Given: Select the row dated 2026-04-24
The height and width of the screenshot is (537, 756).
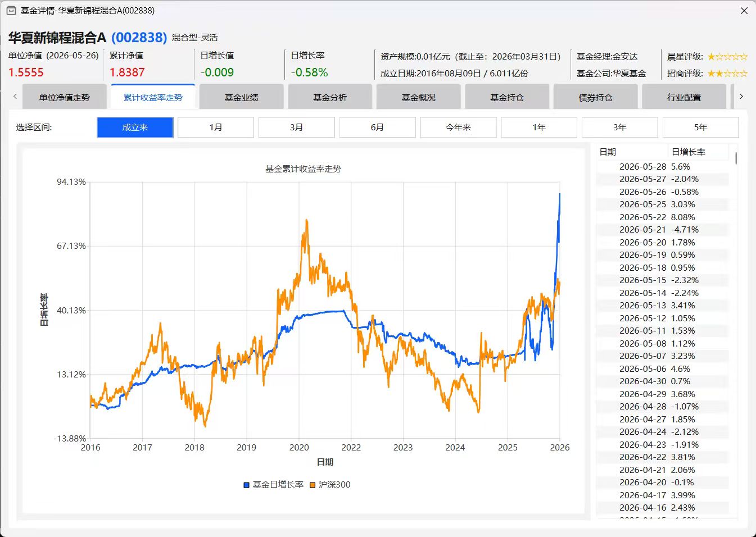Looking at the screenshot, I should point(663,432).
